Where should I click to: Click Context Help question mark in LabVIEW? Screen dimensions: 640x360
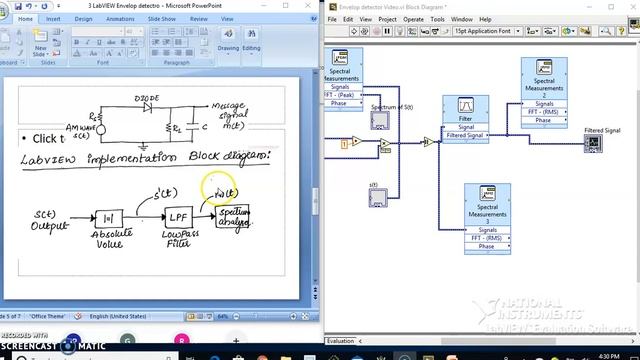(x=621, y=31)
